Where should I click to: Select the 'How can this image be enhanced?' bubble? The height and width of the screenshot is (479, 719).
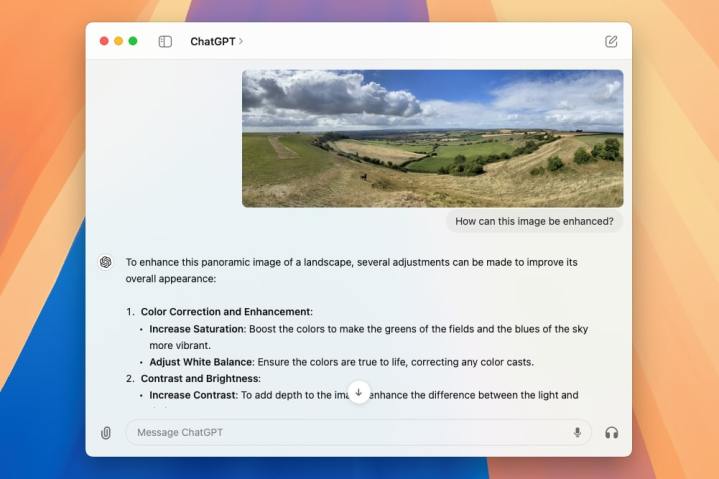pos(534,221)
